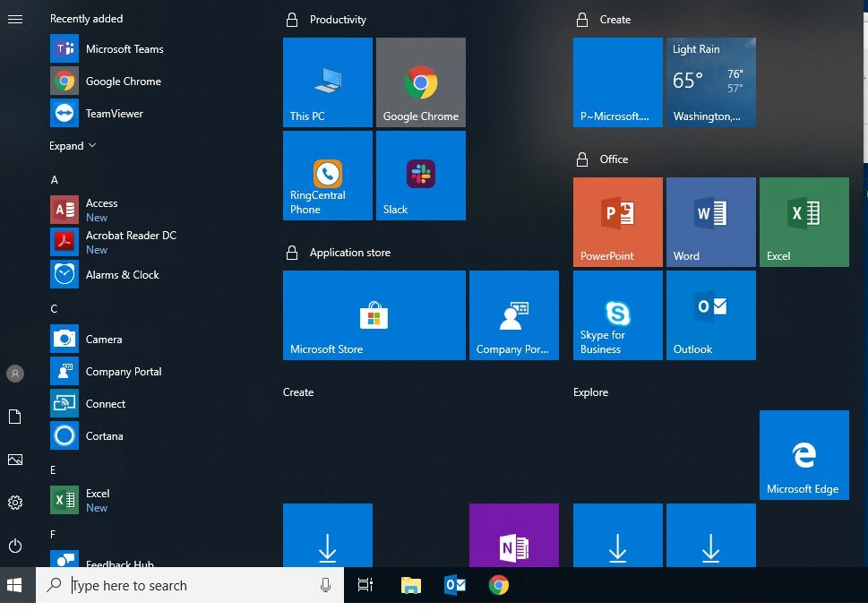The image size is (868, 611).
Task: Open the purple OneNote tile
Action: 513,535
